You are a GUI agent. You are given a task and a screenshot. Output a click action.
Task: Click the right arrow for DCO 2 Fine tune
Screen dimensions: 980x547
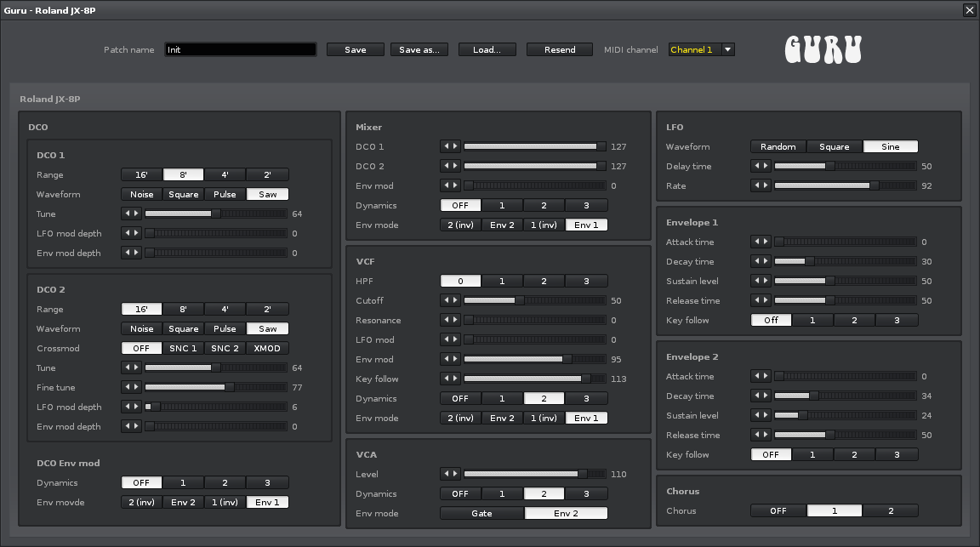136,387
